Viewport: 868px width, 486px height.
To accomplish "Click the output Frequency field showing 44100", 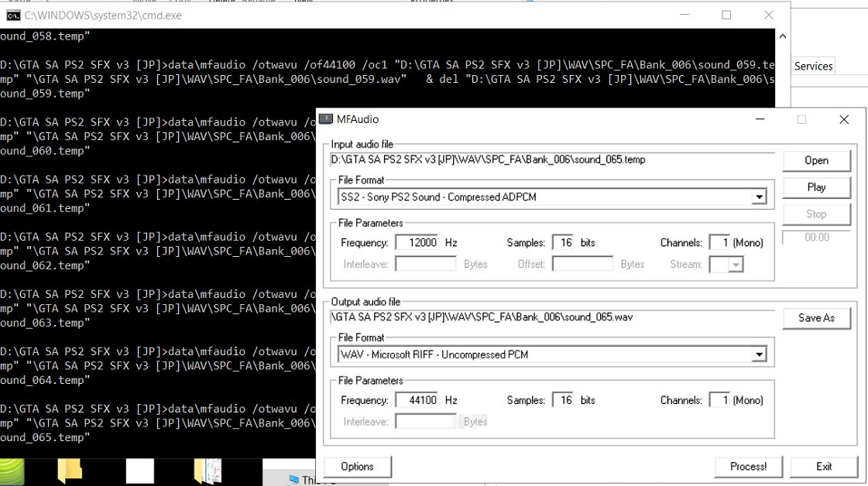I will point(417,400).
